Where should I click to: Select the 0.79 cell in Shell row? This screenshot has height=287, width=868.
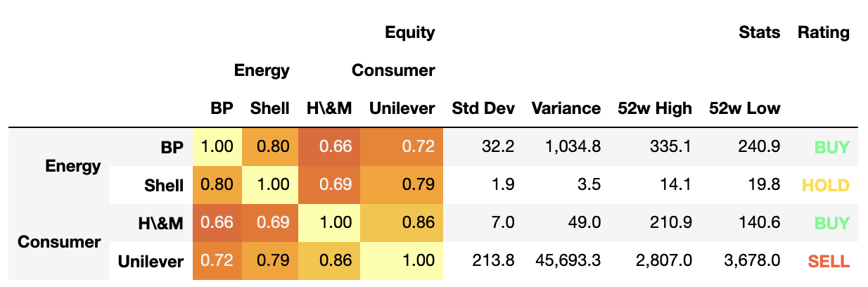(x=420, y=186)
